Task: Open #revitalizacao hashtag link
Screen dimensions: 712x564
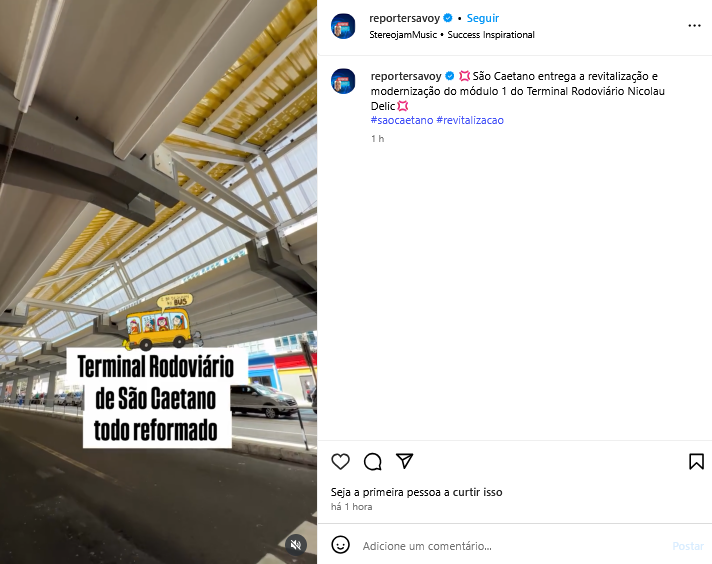Action: [470, 120]
